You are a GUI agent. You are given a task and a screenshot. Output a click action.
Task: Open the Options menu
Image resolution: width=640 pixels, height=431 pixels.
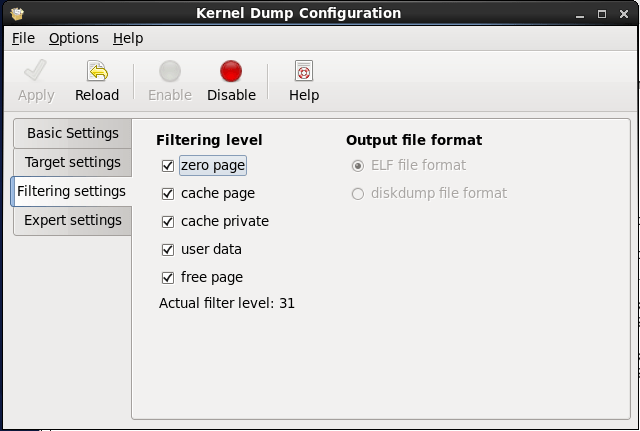pos(74,38)
